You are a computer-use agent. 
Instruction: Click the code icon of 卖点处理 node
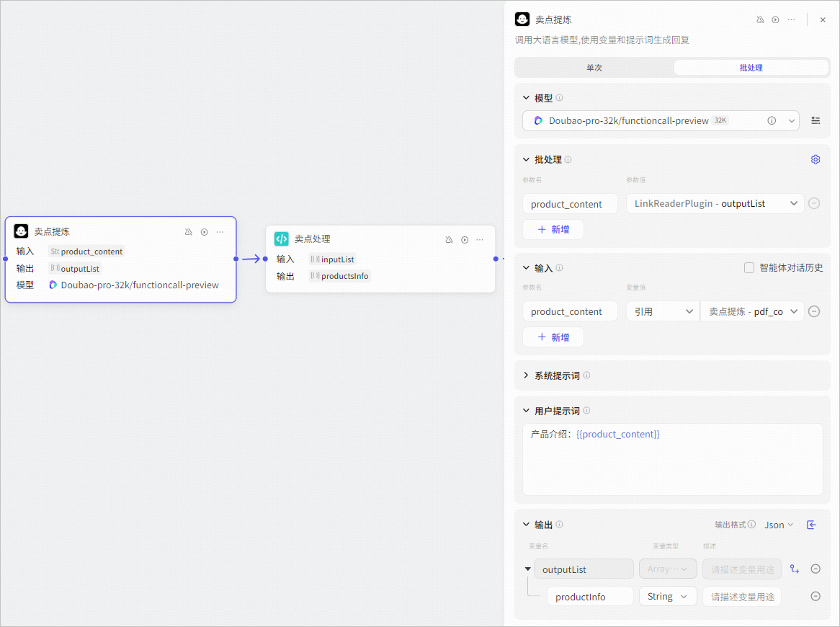(281, 239)
